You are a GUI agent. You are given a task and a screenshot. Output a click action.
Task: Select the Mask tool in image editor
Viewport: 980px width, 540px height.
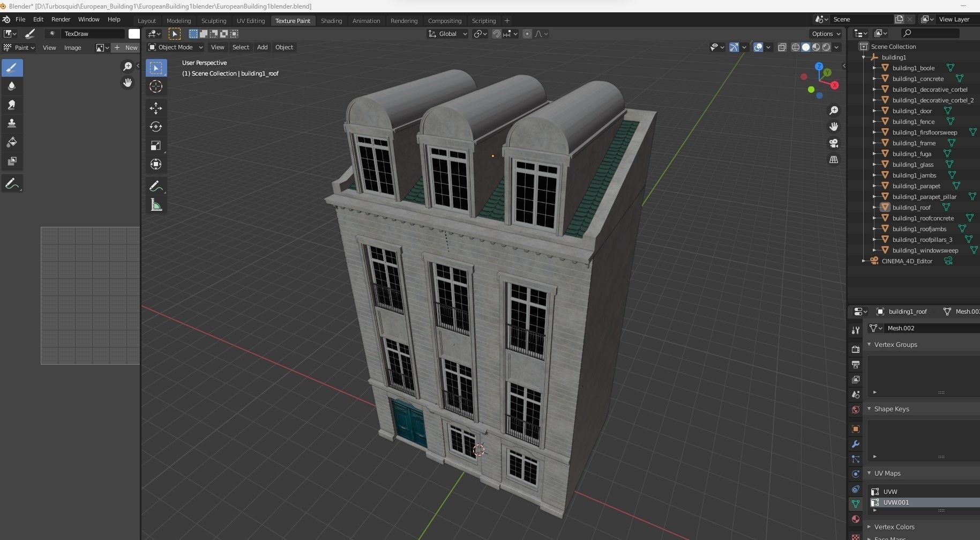click(12, 161)
